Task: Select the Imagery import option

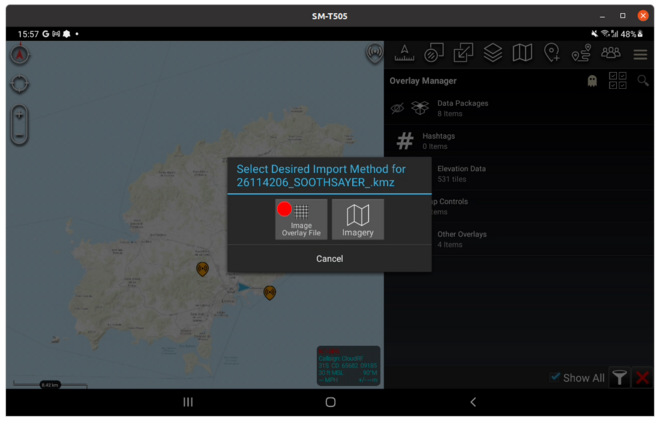Action: 358,219
